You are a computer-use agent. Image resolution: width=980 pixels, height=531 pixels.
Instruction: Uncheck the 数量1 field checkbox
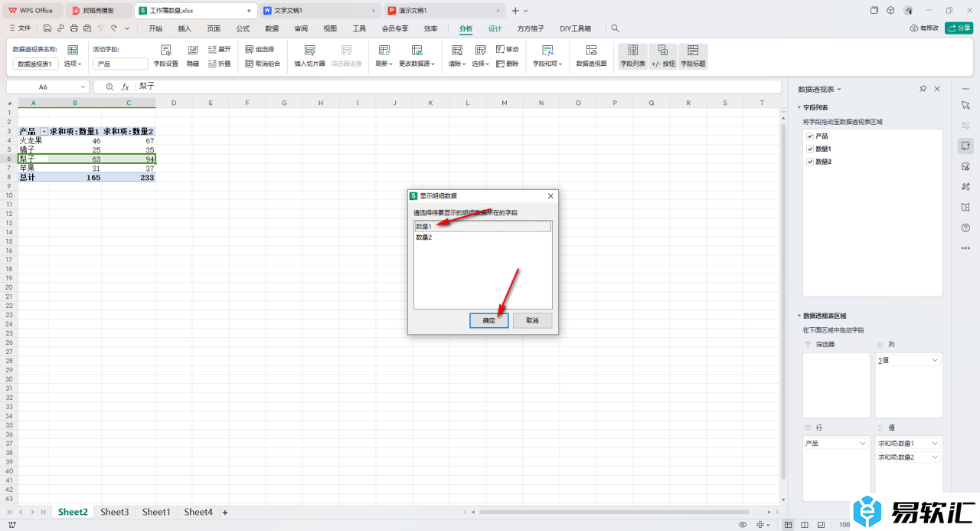pyautogui.click(x=810, y=149)
